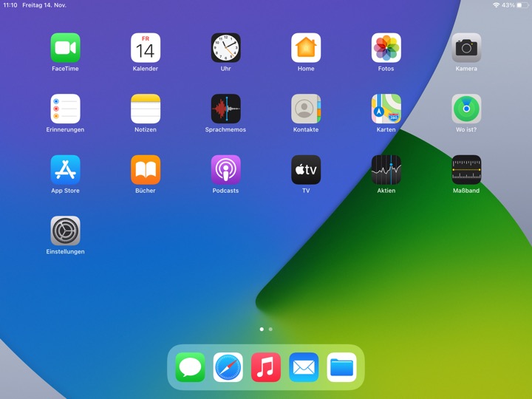Open the Apple TV app

click(306, 170)
